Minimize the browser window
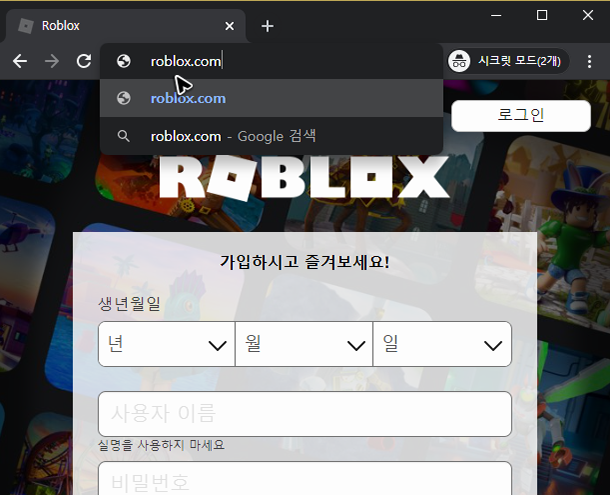This screenshot has width=610, height=495. 496,16
